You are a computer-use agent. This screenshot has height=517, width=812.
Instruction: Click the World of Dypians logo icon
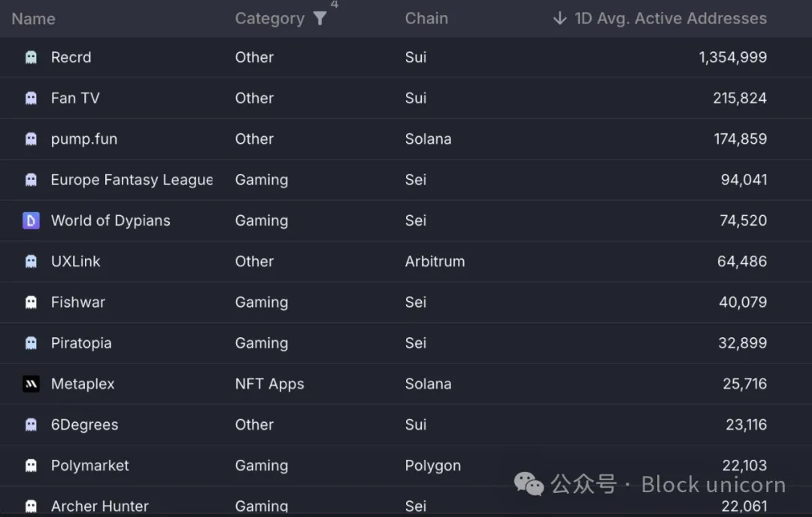[x=31, y=220]
